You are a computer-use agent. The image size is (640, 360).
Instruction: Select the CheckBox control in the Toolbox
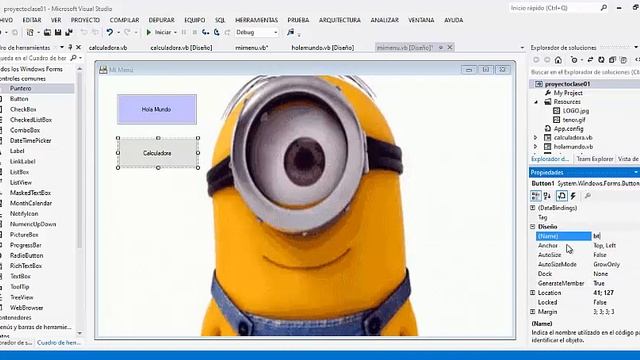pos(23,109)
